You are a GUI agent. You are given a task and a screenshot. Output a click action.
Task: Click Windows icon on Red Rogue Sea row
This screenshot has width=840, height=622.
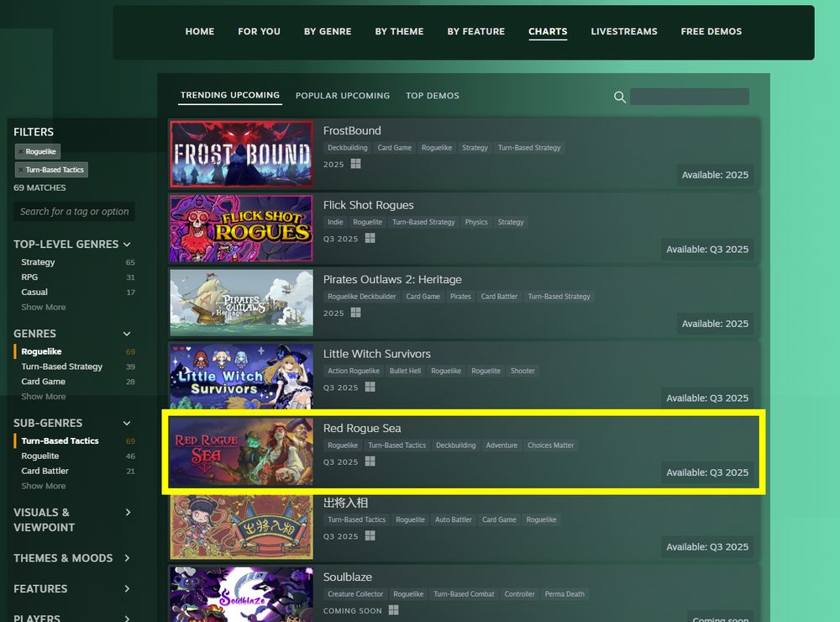(370, 461)
